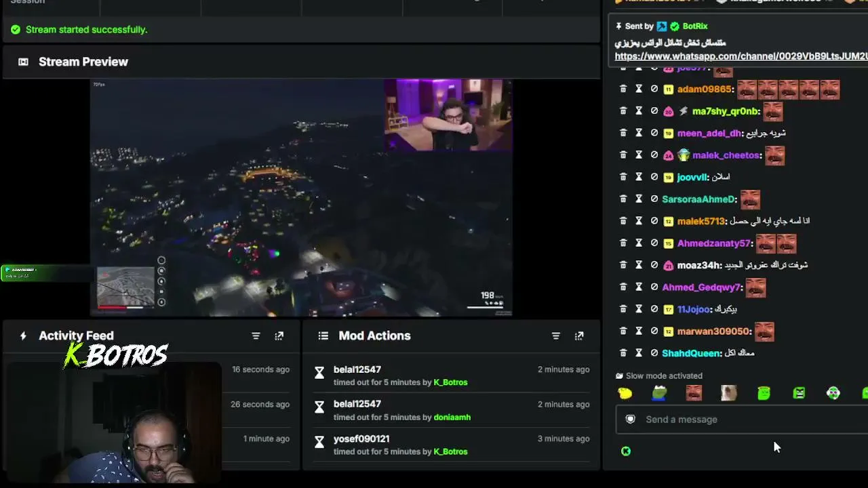Image resolution: width=868 pixels, height=488 pixels.
Task: Open malek_cheetos's user card in chat
Action: pyautogui.click(x=726, y=155)
